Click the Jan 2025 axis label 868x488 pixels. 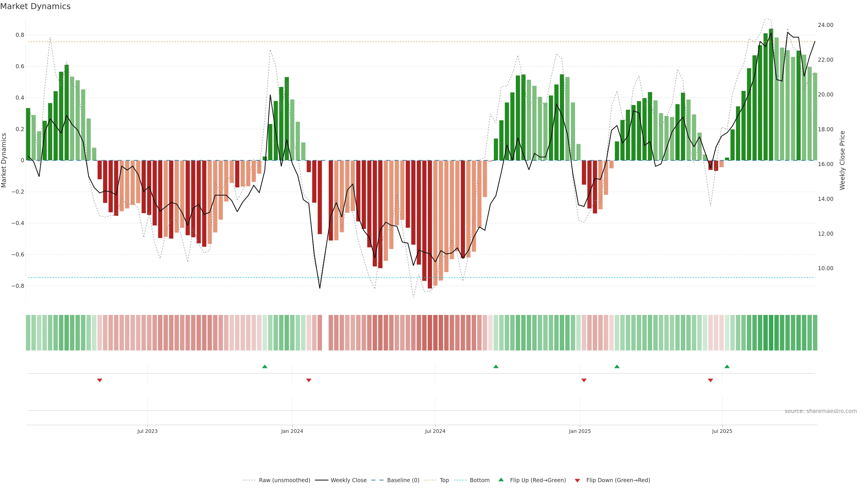coord(580,431)
